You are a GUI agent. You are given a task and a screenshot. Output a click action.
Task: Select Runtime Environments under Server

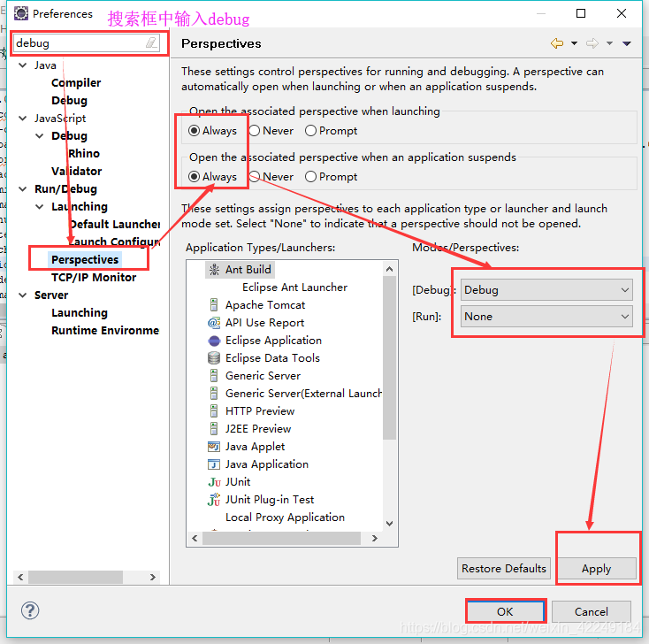point(105,331)
